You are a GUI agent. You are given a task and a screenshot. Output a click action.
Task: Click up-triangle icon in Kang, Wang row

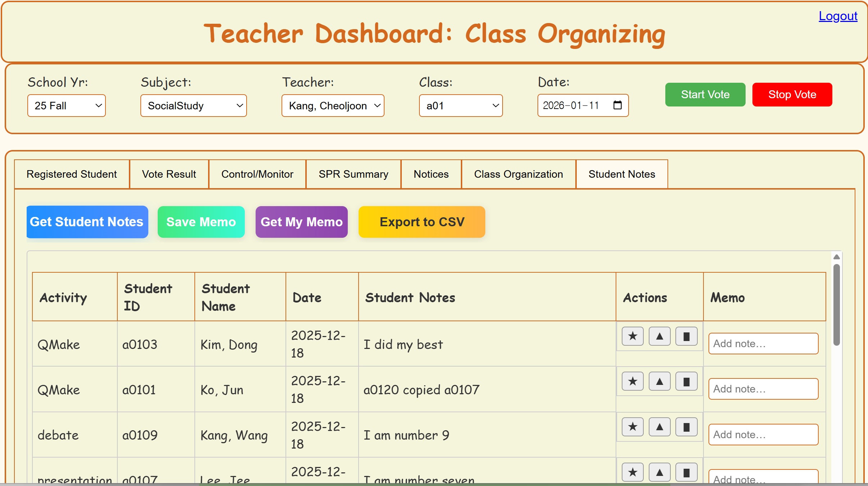660,427
